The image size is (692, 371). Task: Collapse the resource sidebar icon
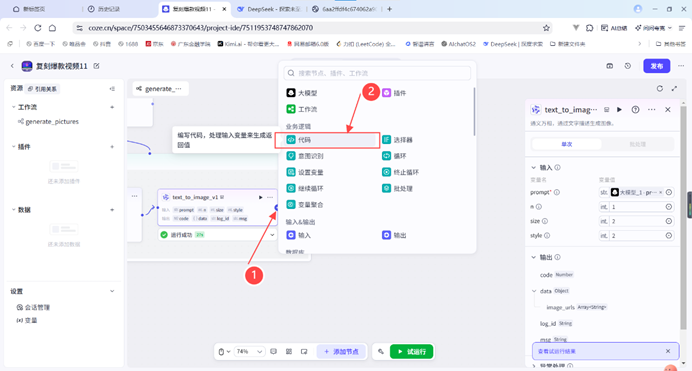click(113, 89)
